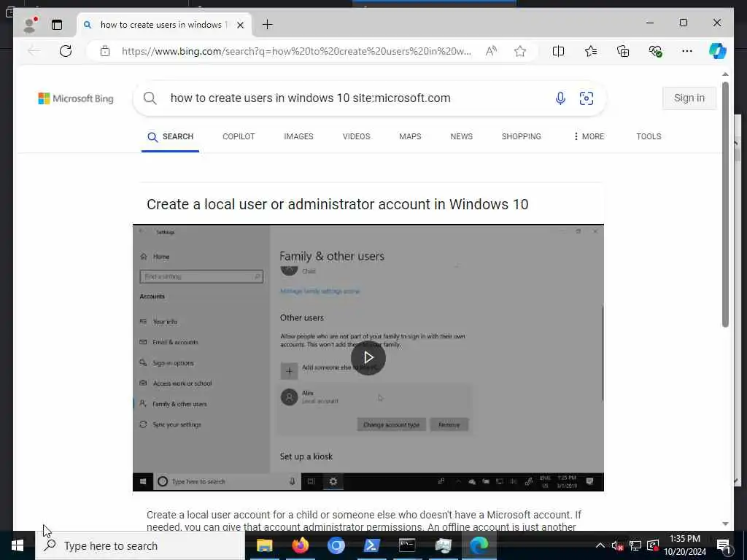Viewport: 747px width, 560px height.
Task: Open the Copilot sidebar icon
Action: (x=718, y=51)
